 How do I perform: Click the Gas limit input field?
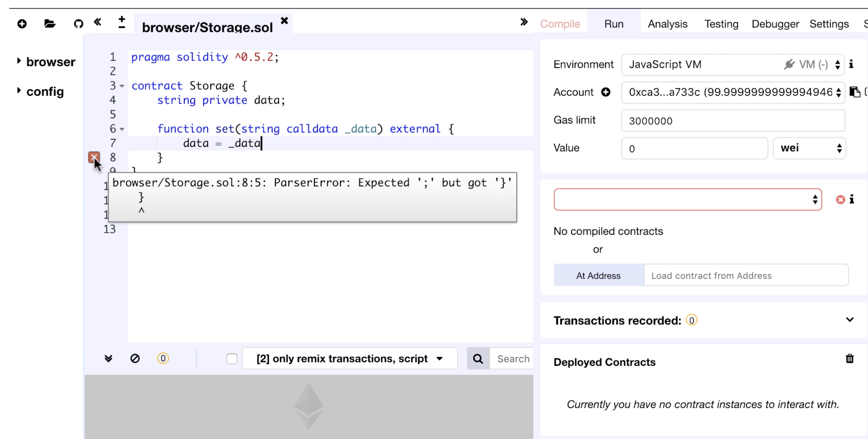point(732,121)
